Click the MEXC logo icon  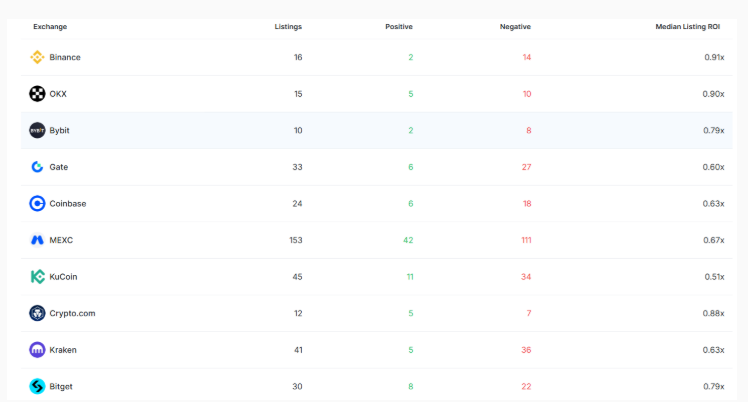37,240
